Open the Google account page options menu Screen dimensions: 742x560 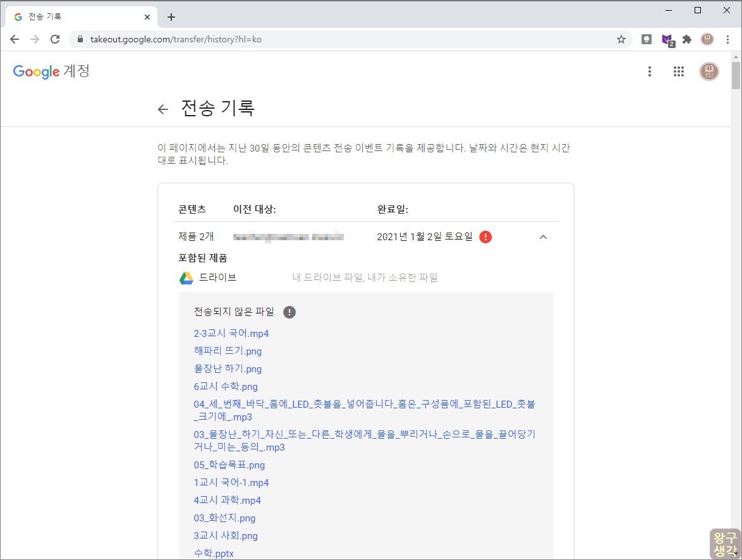[x=650, y=71]
